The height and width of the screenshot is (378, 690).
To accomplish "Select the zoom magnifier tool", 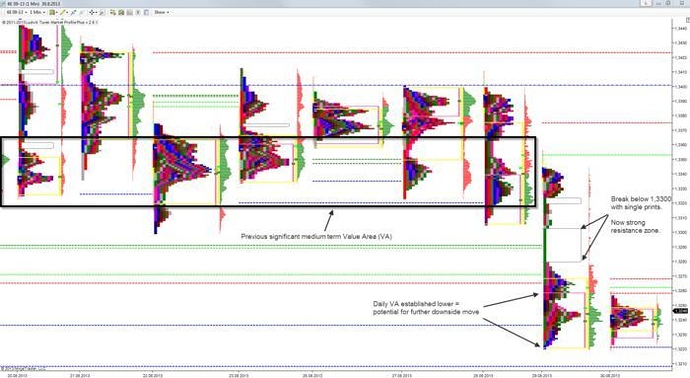I will click(102, 12).
